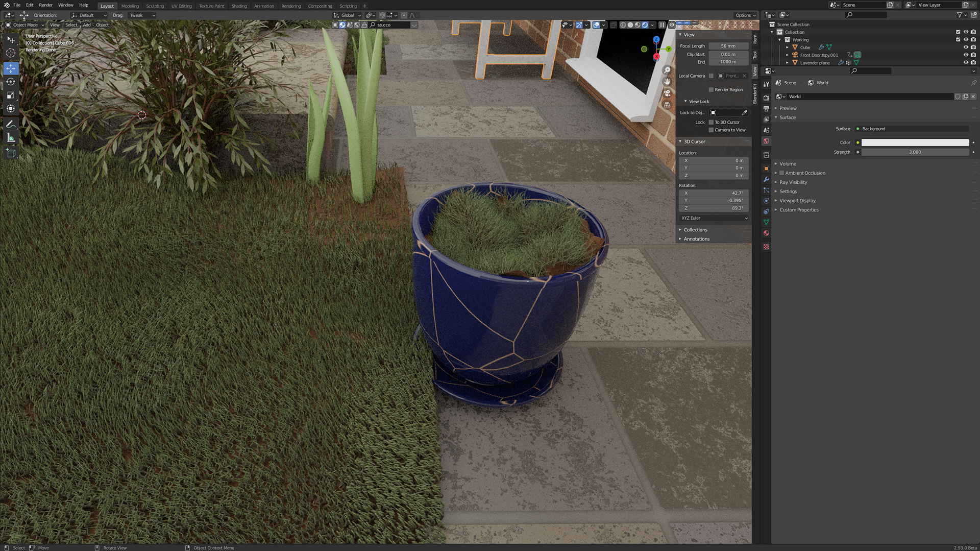Viewport: 980px width, 551px height.
Task: Enable the Render Region checkbox
Action: [711, 90]
